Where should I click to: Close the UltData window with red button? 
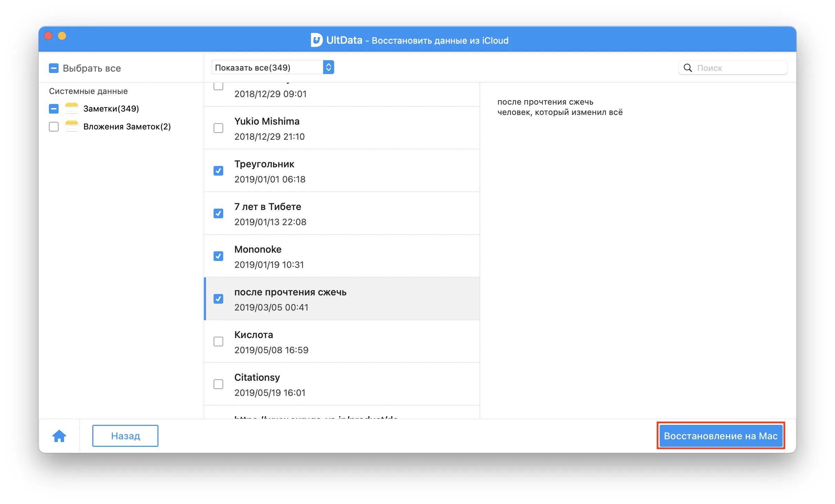pyautogui.click(x=48, y=36)
